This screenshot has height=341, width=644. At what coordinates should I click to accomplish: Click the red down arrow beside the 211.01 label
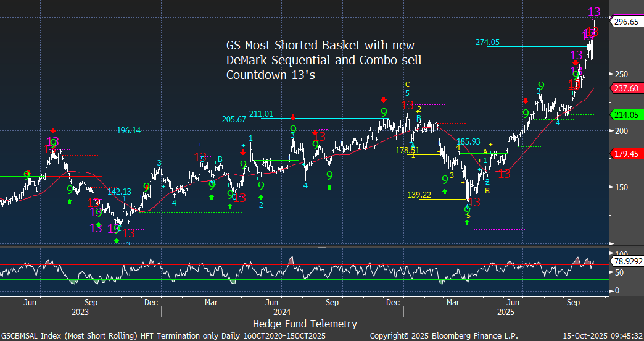(294, 117)
